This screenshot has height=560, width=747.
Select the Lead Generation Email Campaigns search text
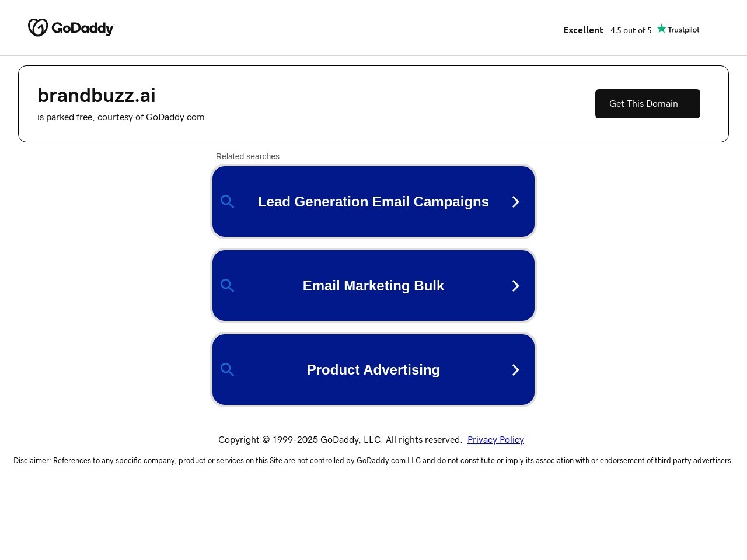(x=373, y=202)
